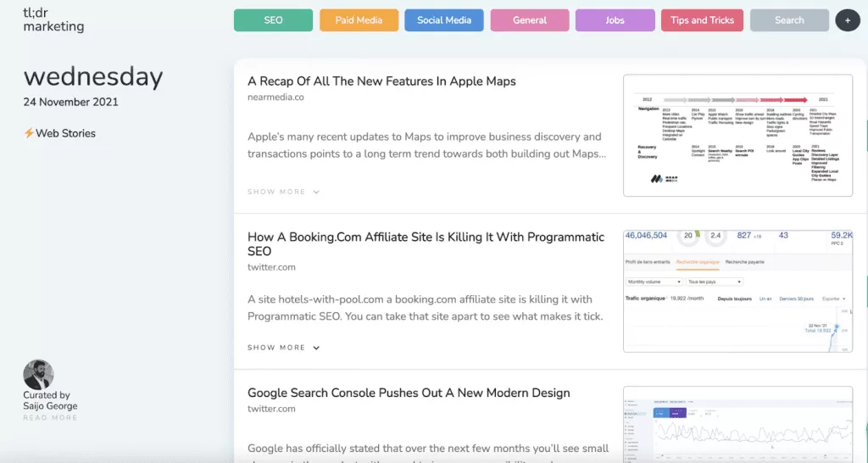Viewport: 868px width, 463px height.
Task: Click the Curated by Saijo George text
Action: click(50, 400)
